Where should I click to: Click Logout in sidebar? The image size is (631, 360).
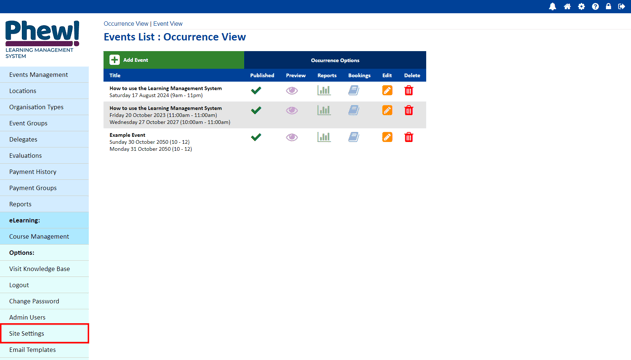click(x=44, y=285)
